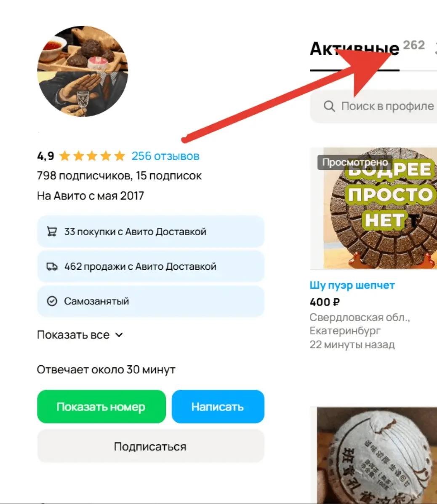Image resolution: width=437 pixels, height=504 pixels.
Task: Open the Шу пуэр шепчет listing title
Action: point(352,285)
